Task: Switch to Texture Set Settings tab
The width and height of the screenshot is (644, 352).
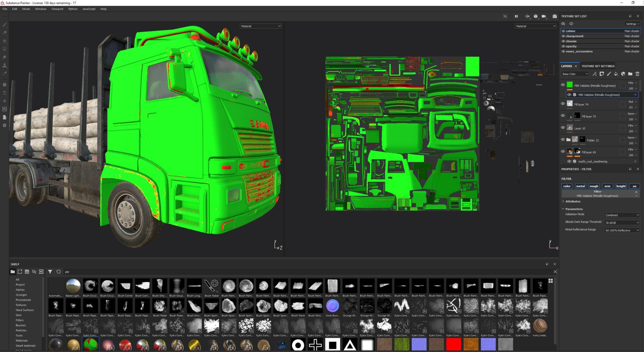Action: click(x=598, y=66)
